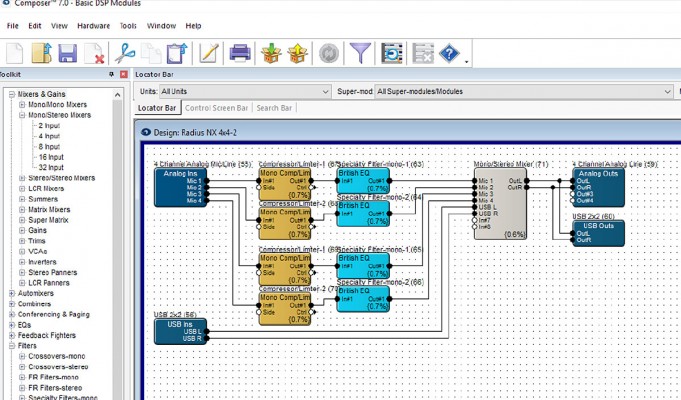This screenshot has width=681, height=400.
Task: Open the Units All Units dropdown
Action: click(245, 92)
